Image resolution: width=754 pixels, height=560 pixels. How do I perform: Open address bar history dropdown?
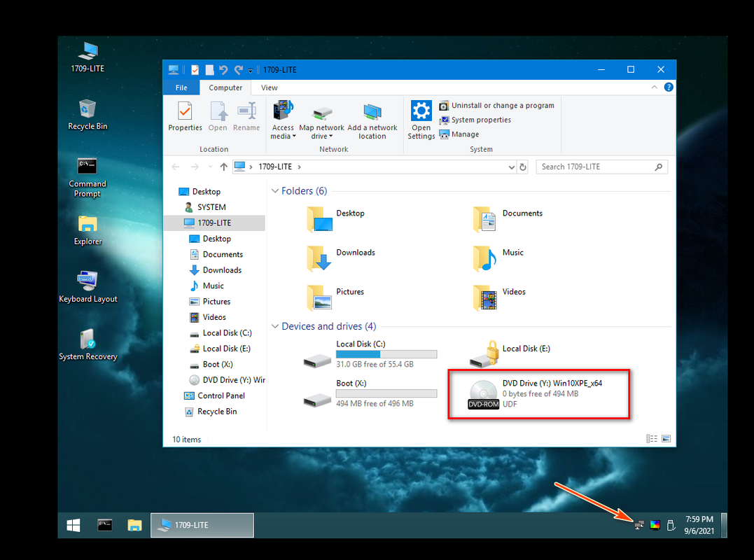coord(511,167)
